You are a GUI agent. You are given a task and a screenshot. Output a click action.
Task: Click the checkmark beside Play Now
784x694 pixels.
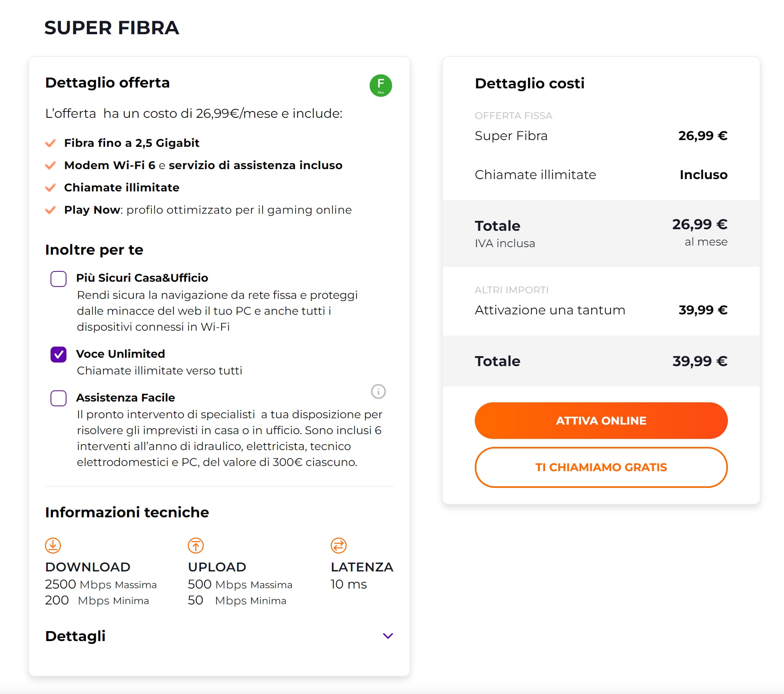(x=51, y=210)
